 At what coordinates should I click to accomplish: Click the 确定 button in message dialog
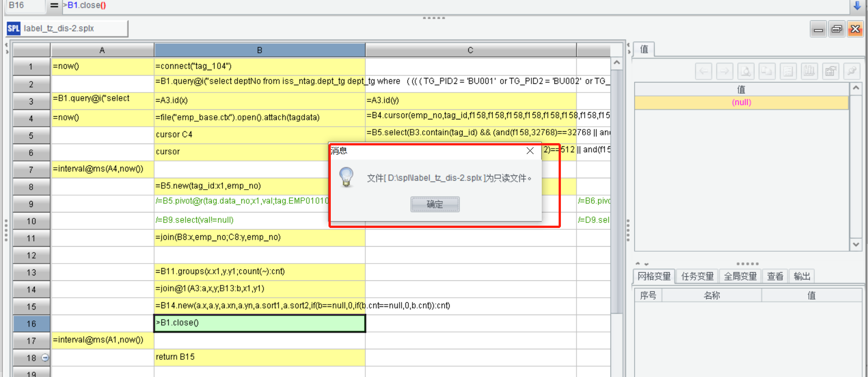click(435, 204)
